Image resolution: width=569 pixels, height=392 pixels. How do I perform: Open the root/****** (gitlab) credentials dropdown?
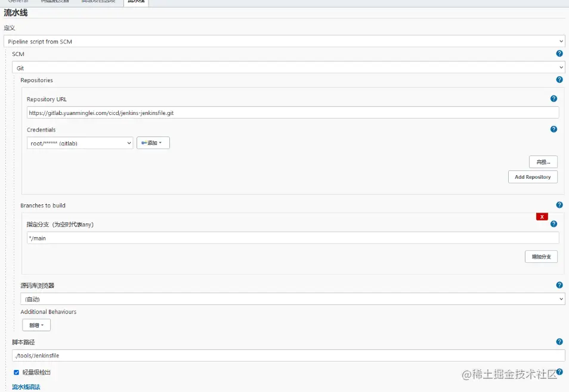point(80,143)
